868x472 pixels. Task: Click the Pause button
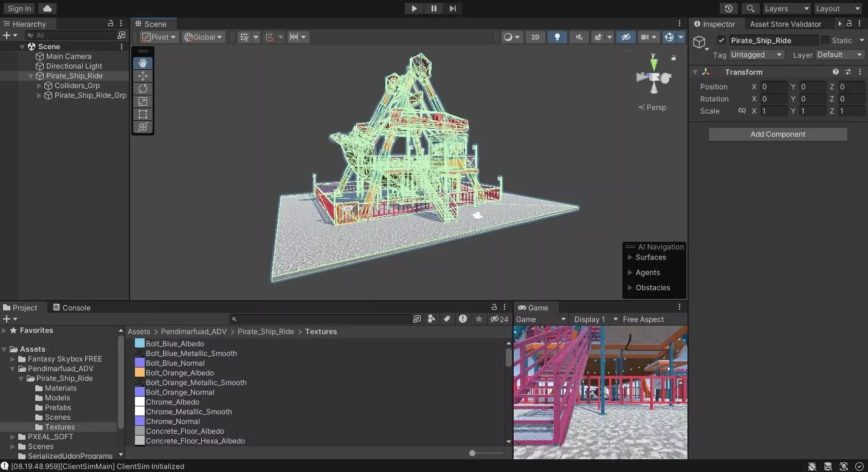coord(433,9)
